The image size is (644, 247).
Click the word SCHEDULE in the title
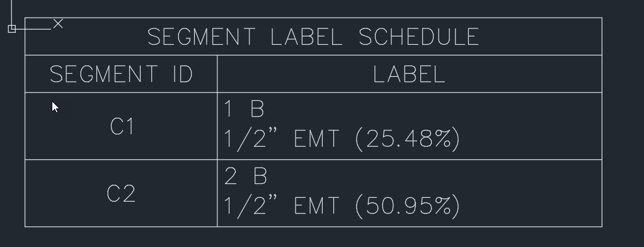[419, 37]
